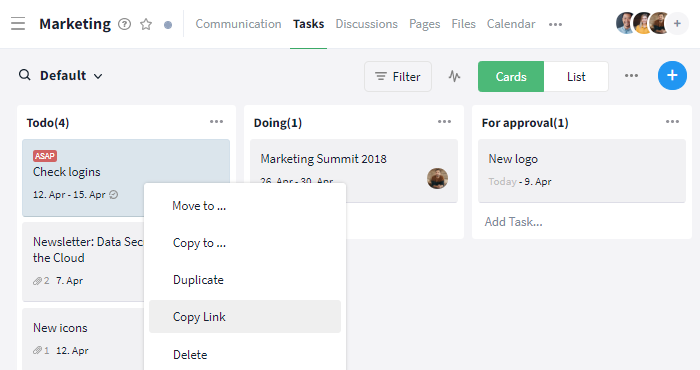Star the Marketing project as favorite
Viewport: 700px width, 370px height.
pyautogui.click(x=146, y=24)
